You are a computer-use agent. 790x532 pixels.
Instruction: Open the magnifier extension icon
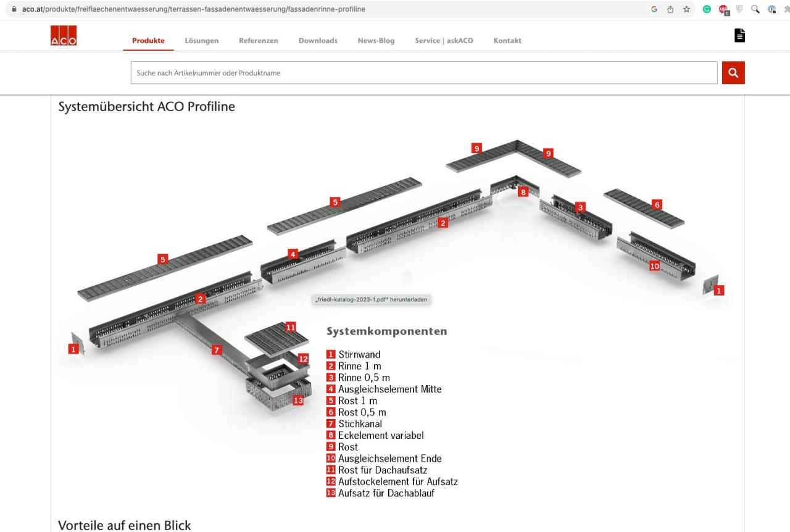pos(755,9)
